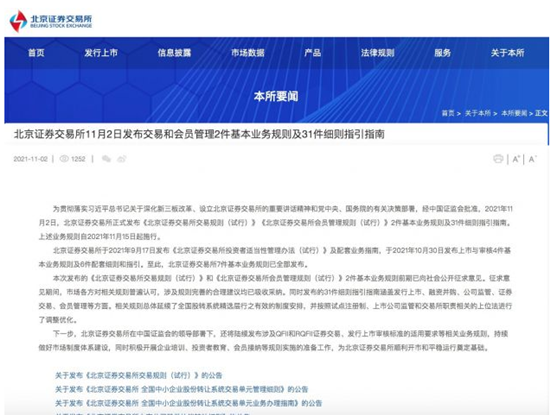Share article via WeChat icon
Image resolution: width=550 pixels, height=415 pixels.
pyautogui.click(x=106, y=159)
